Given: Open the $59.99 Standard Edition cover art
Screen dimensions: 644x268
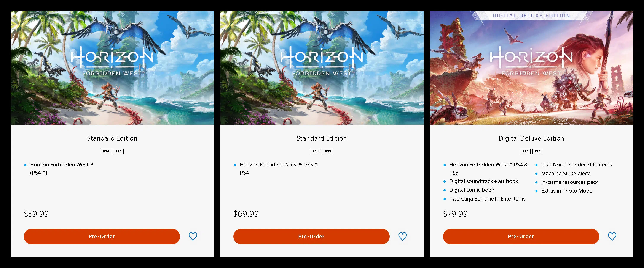Looking at the screenshot, I should coord(112,68).
